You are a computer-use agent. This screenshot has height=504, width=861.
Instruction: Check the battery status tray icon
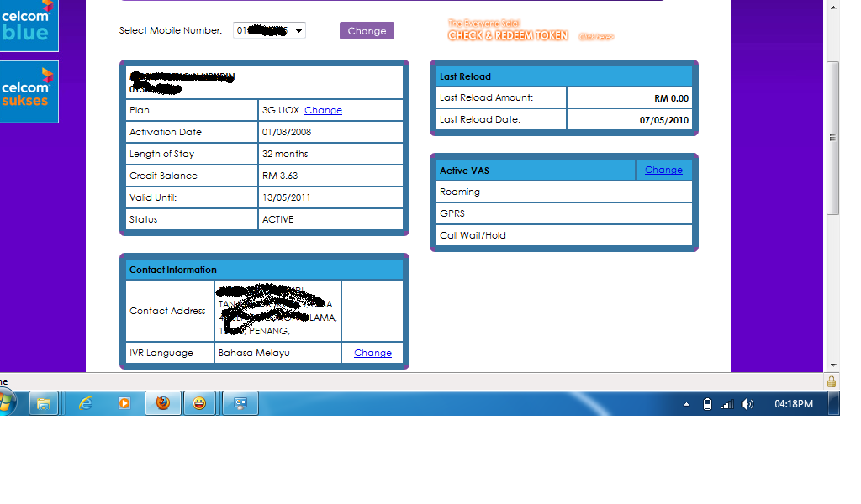pos(707,404)
